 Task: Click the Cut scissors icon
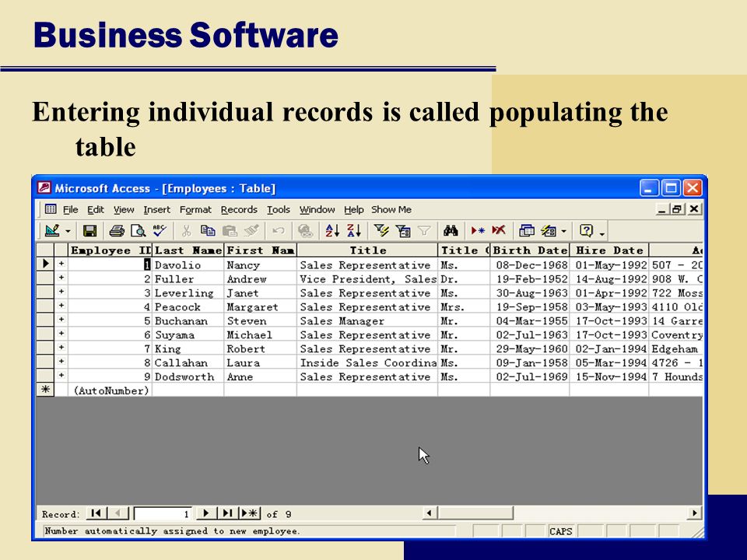tap(186, 231)
